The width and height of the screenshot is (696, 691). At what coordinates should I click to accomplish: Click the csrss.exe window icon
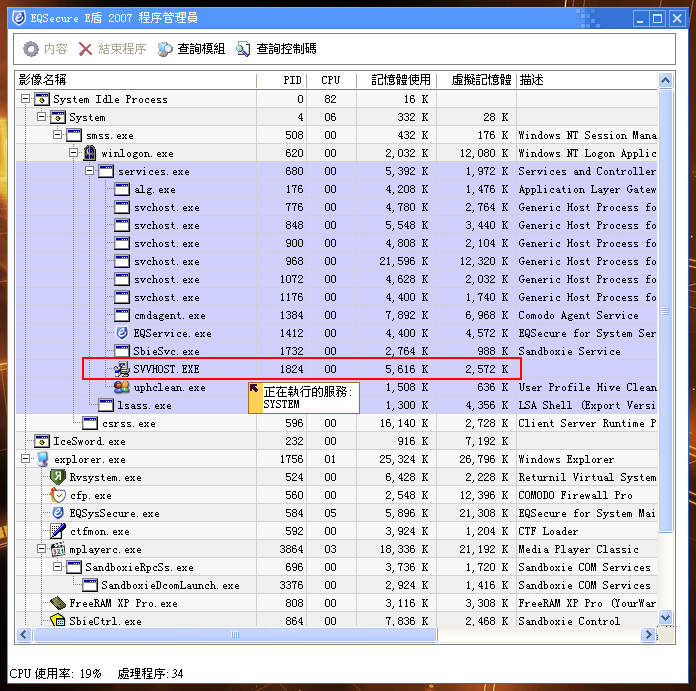click(x=90, y=423)
